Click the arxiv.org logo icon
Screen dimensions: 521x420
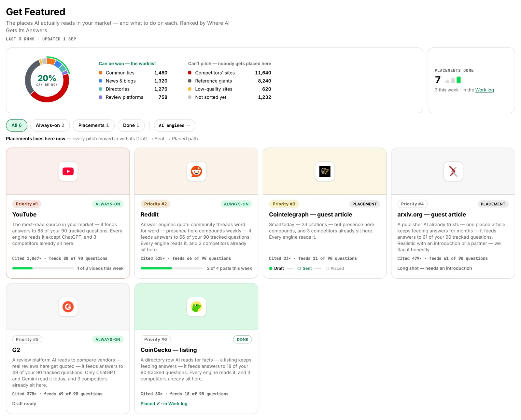(x=453, y=171)
